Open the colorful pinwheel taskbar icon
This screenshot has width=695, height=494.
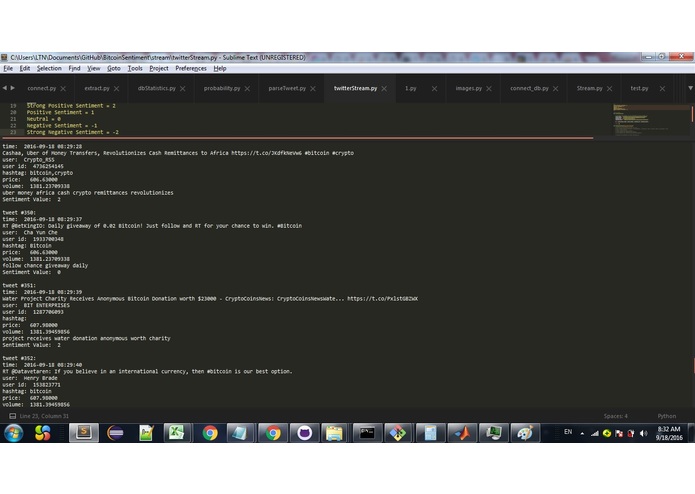tap(43, 433)
